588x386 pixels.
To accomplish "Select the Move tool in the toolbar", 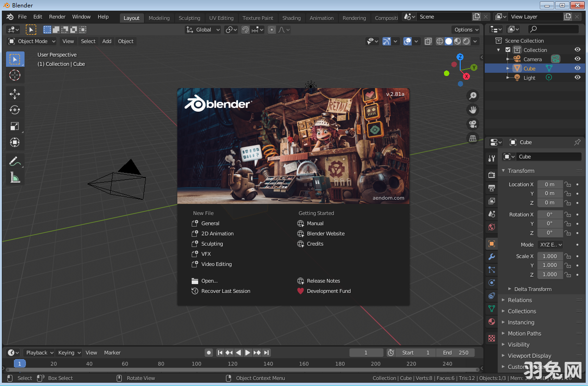I will tap(14, 94).
